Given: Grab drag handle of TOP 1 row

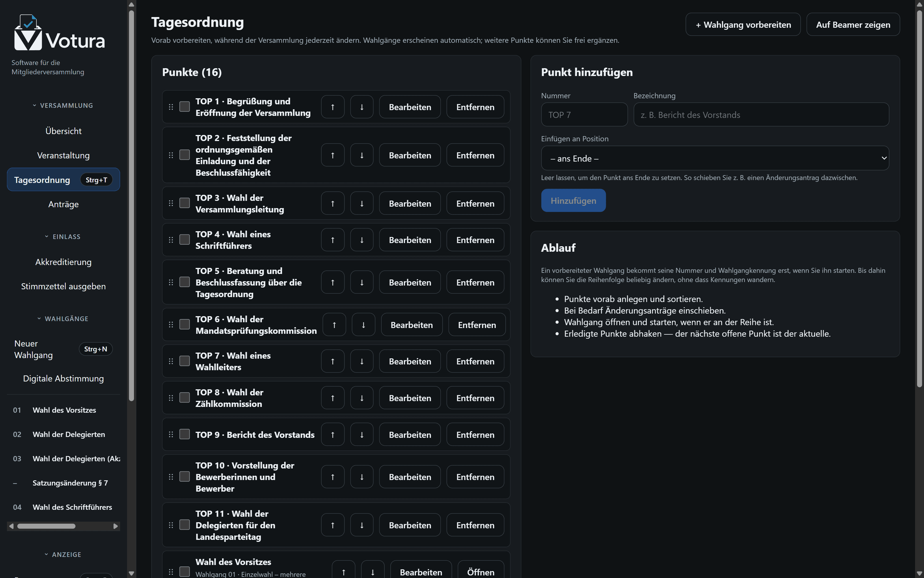Looking at the screenshot, I should [171, 107].
